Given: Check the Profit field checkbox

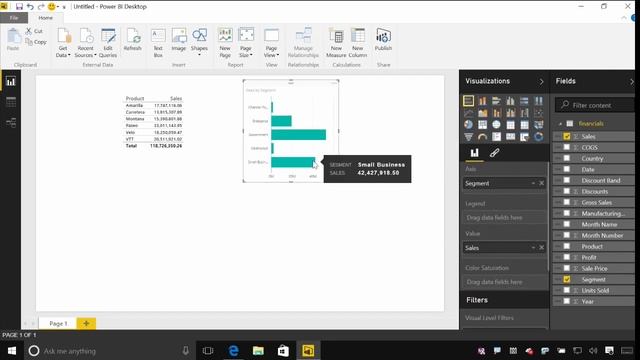Looking at the screenshot, I should [x=567, y=257].
